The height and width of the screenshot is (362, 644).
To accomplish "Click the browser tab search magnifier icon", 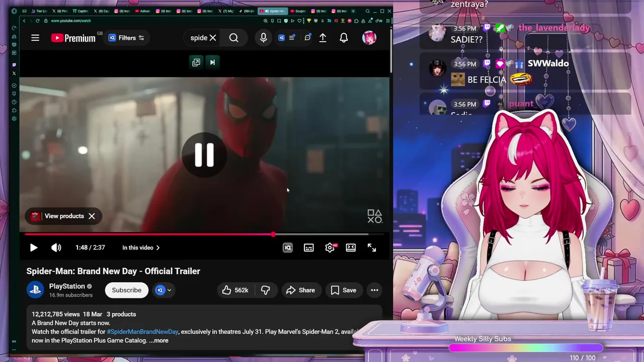I will click(367, 11).
